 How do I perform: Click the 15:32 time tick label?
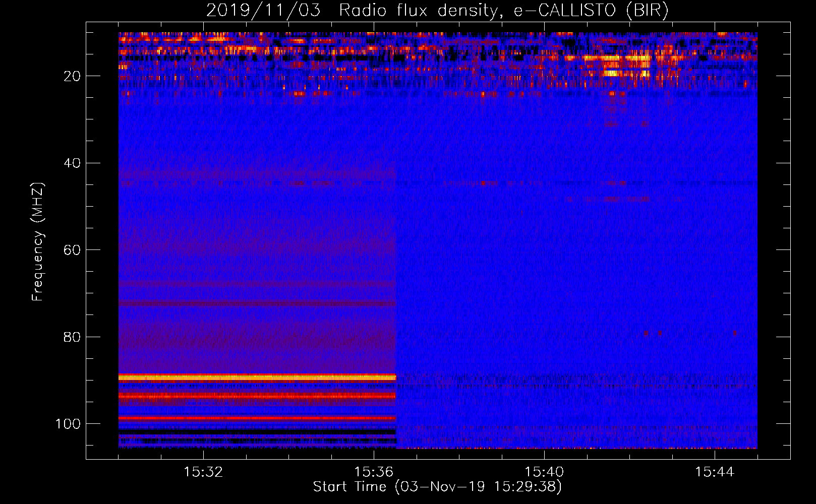[x=203, y=472]
